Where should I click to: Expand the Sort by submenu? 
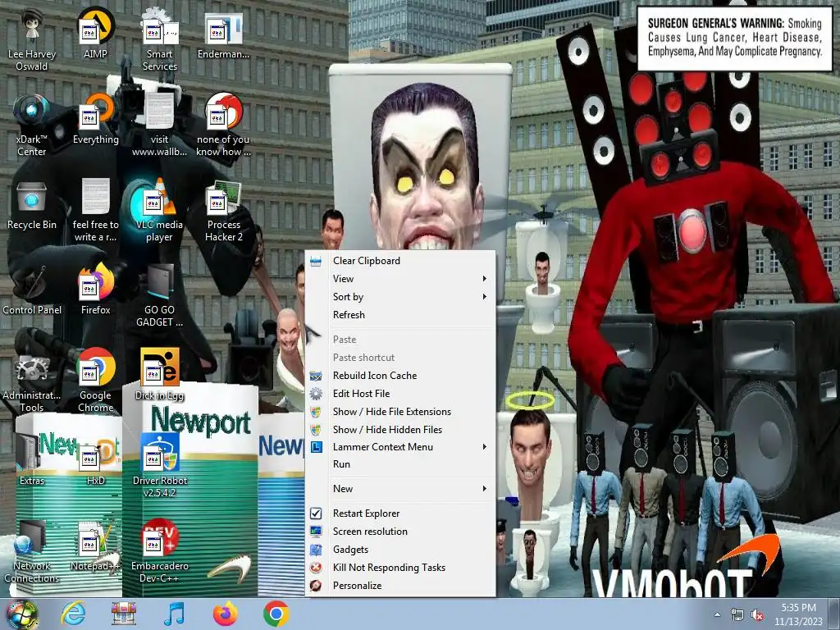pyautogui.click(x=399, y=297)
